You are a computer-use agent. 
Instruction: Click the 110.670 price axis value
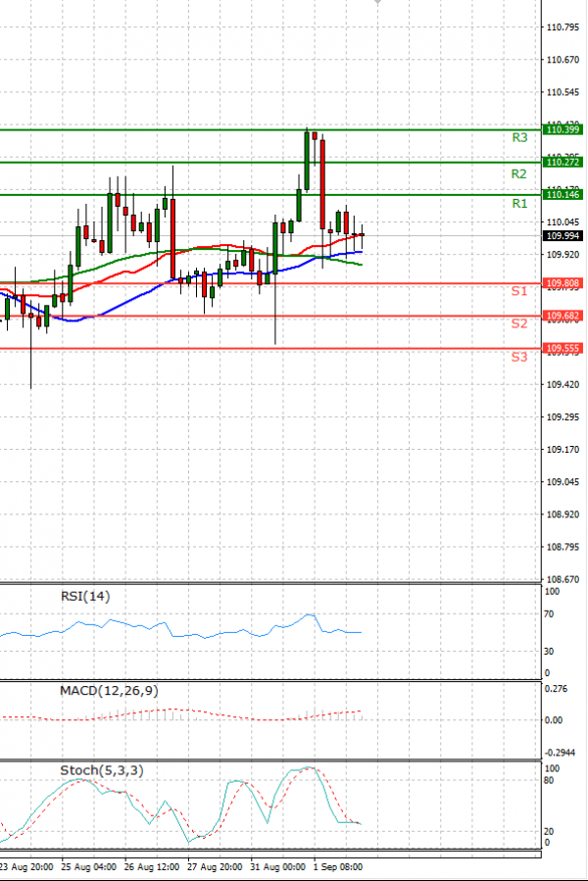click(563, 60)
